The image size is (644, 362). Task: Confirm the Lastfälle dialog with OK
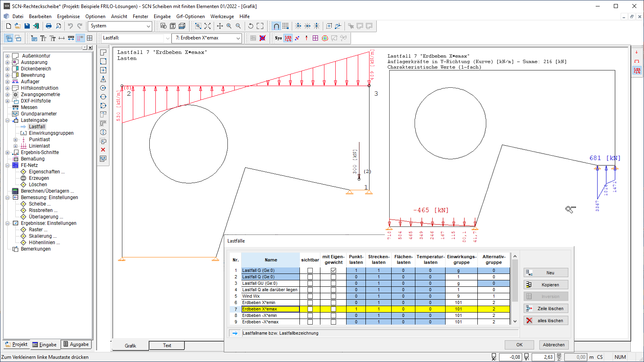tap(519, 345)
